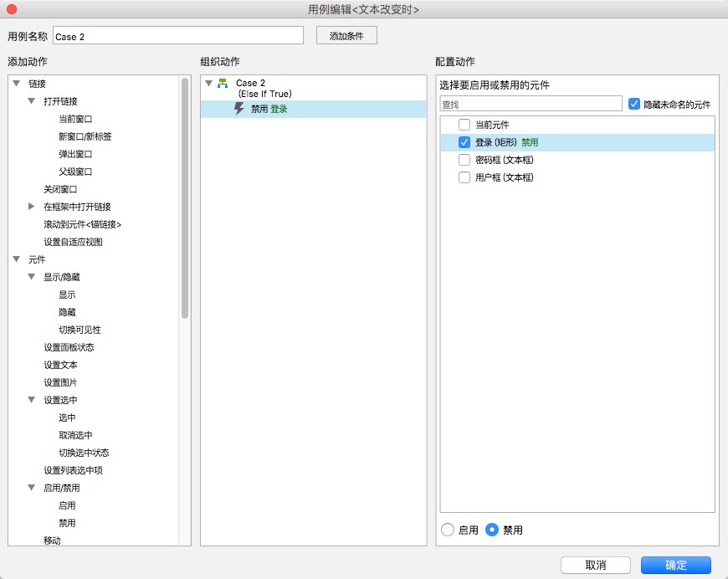Uncheck the 登录 (矩形) checkbox
The height and width of the screenshot is (579, 728).
pyautogui.click(x=464, y=142)
